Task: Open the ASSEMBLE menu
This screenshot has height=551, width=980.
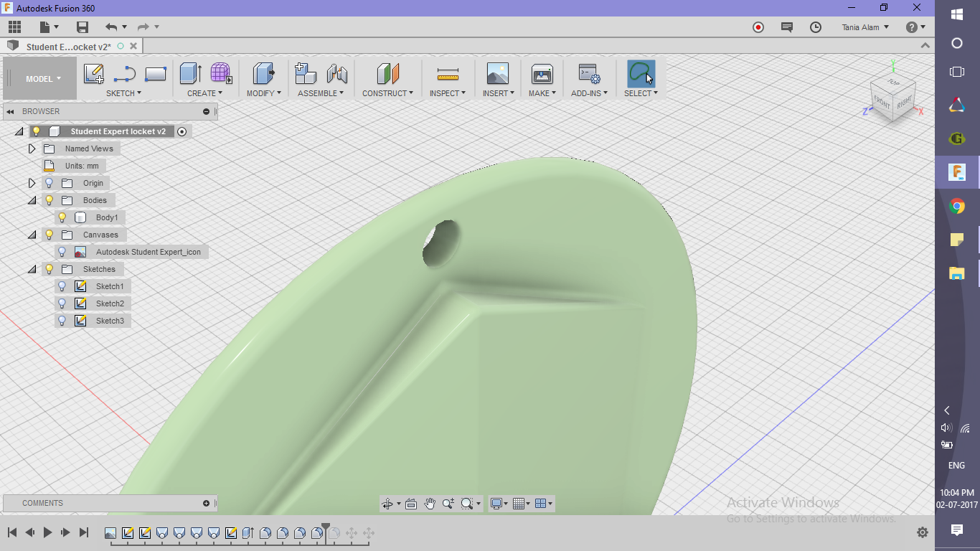Action: tap(321, 93)
